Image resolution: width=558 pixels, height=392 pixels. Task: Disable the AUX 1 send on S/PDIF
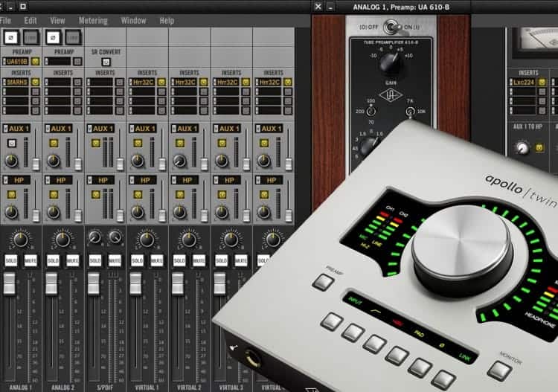[95, 144]
